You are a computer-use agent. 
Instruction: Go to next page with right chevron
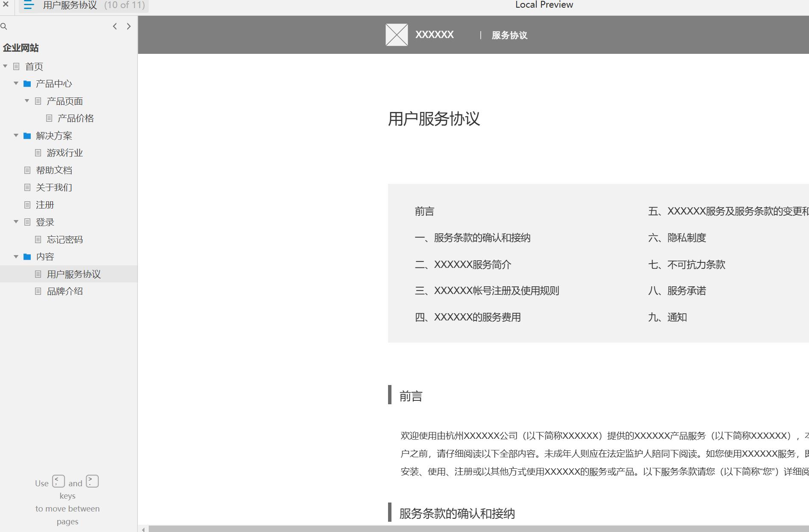[x=129, y=26]
